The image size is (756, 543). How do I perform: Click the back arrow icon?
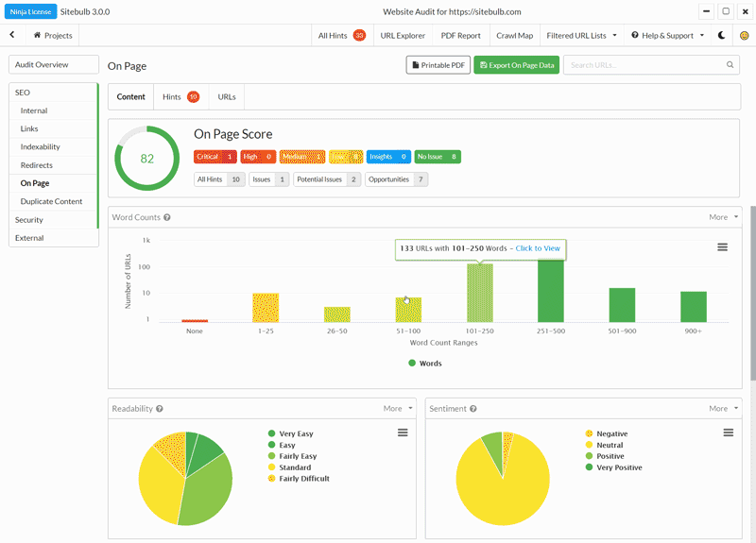coord(12,35)
